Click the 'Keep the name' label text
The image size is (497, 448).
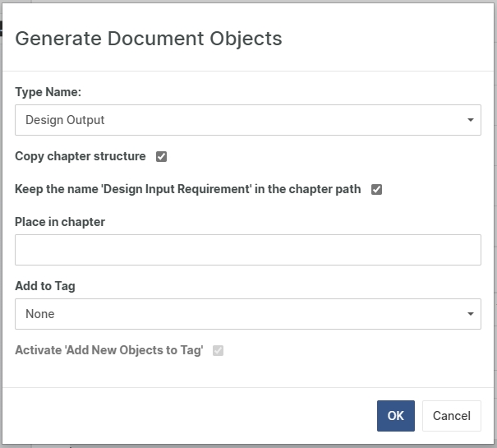click(187, 189)
